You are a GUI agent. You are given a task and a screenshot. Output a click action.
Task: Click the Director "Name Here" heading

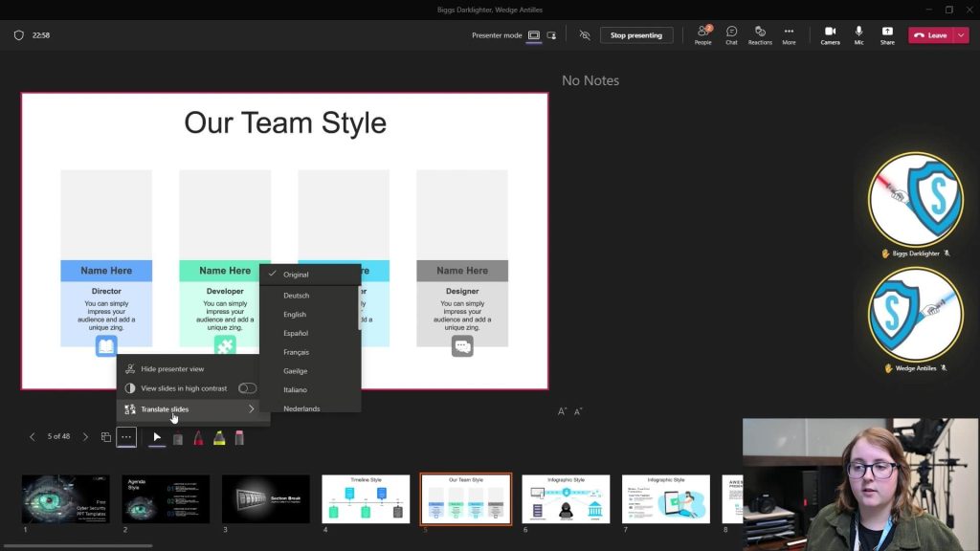pyautogui.click(x=106, y=271)
